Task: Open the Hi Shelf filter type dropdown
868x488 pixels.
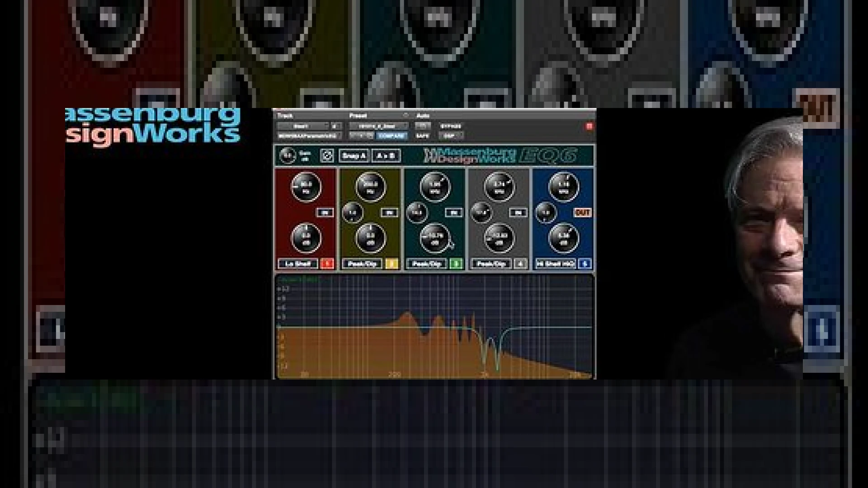Action: pyautogui.click(x=556, y=264)
